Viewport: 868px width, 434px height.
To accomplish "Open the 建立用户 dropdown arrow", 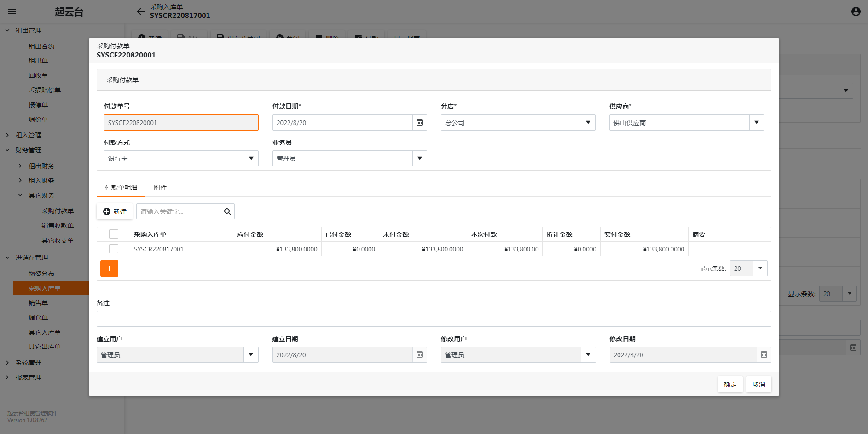I will tap(251, 354).
